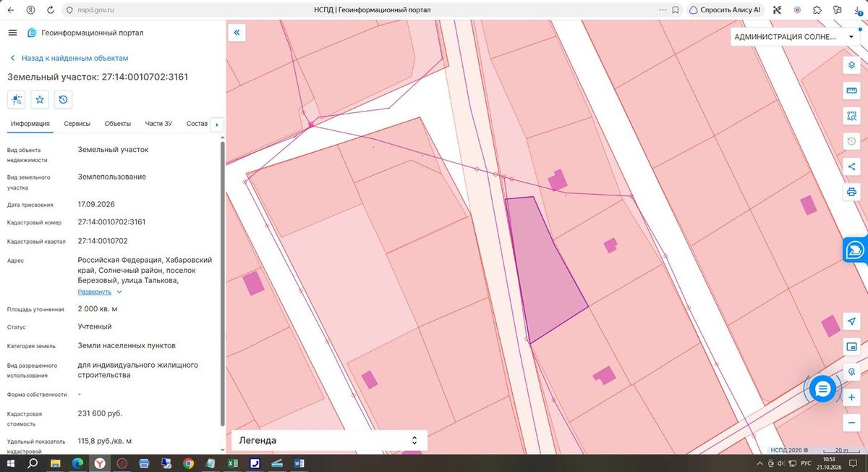
Task: Click the info panel vertical scrollbar
Action: [222, 282]
